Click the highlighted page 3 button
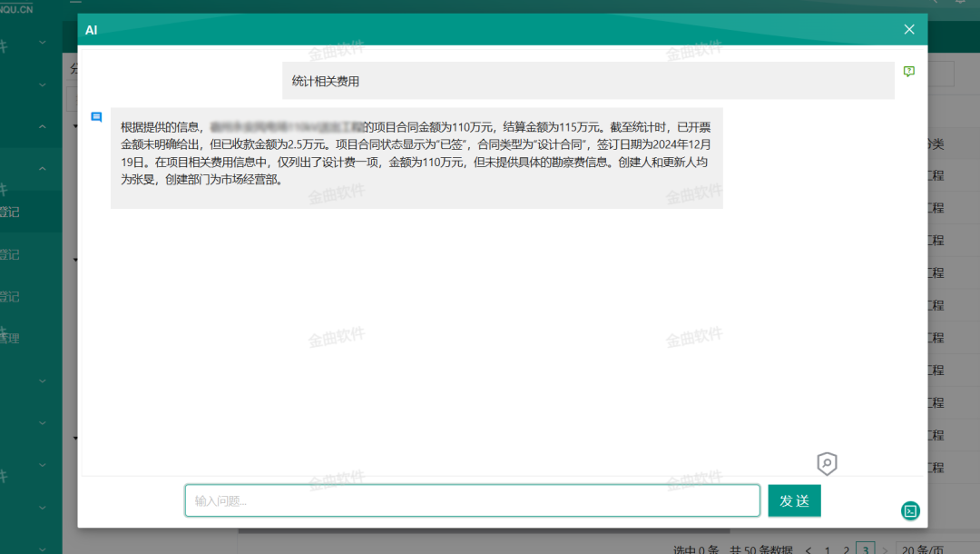 [866, 550]
